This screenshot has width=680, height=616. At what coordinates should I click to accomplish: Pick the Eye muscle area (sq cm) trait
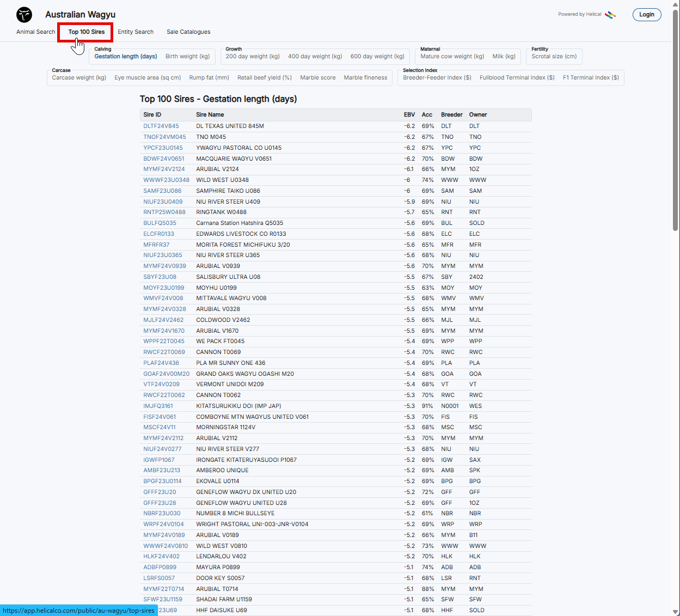pos(148,78)
